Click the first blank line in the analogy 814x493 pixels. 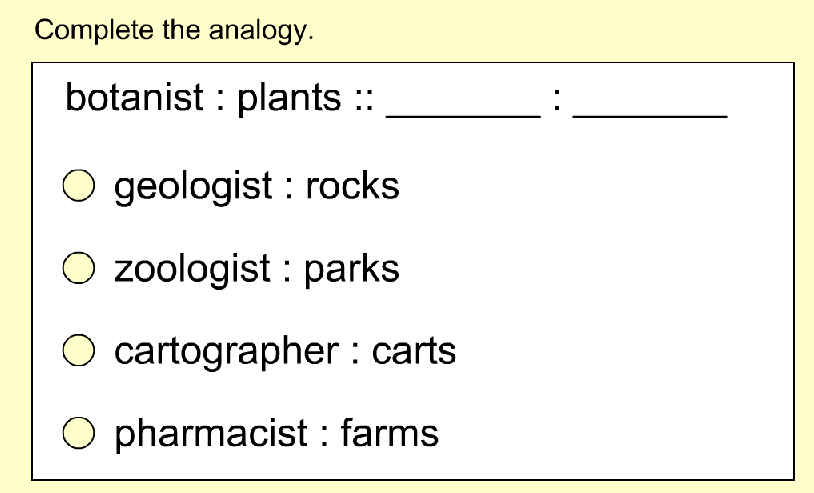[464, 117]
